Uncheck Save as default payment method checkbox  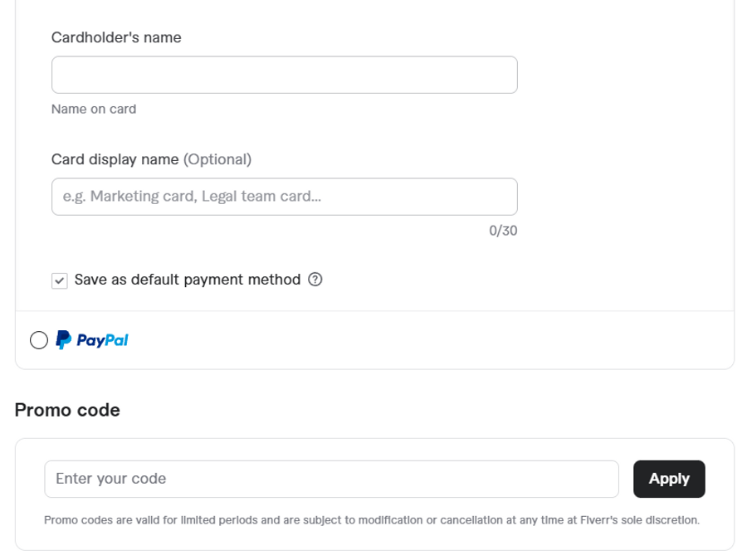[60, 280]
